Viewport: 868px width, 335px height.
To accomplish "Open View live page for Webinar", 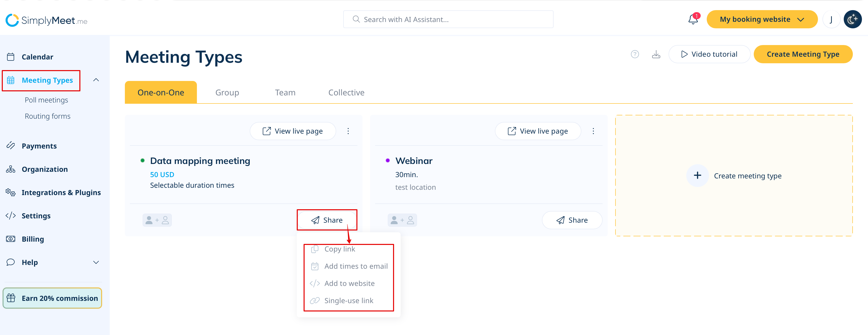I will point(538,131).
